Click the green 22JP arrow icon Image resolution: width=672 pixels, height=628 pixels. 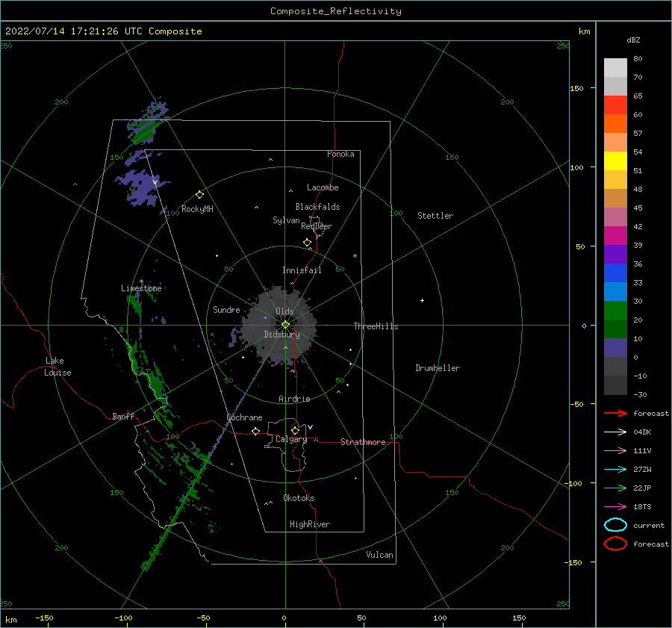click(615, 488)
